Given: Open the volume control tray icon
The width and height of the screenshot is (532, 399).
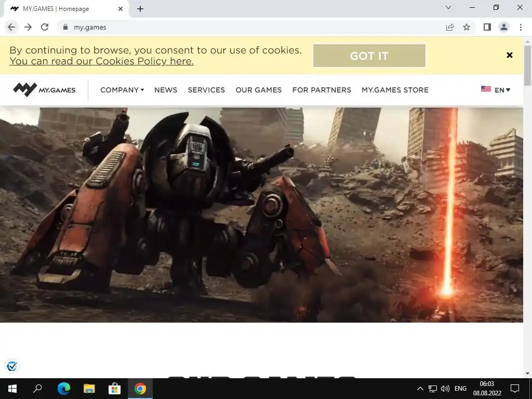Looking at the screenshot, I should 445,389.
